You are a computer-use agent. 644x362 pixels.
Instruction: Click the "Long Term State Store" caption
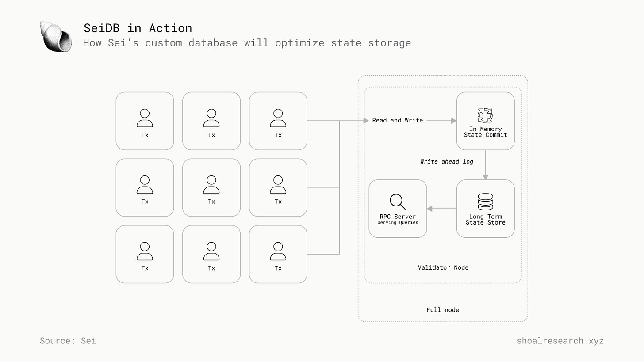[485, 220]
